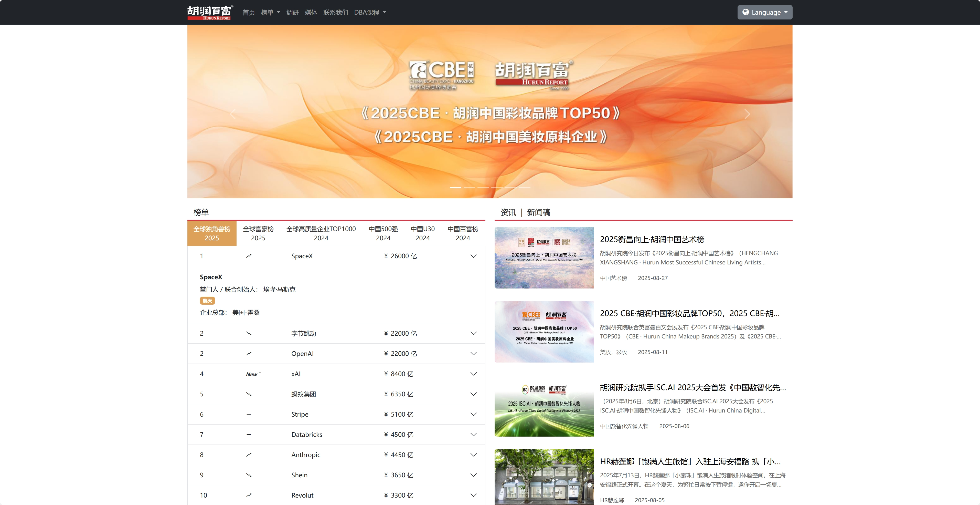This screenshot has width=980, height=505.
Task: Expand the Revolut row details
Action: (x=473, y=495)
